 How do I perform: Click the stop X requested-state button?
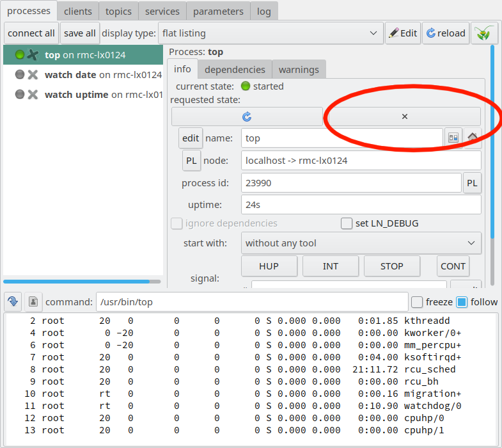coord(405,116)
